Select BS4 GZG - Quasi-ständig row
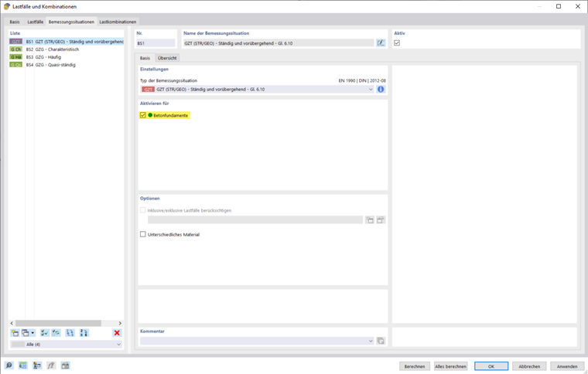This screenshot has height=374, width=588. tap(67, 65)
